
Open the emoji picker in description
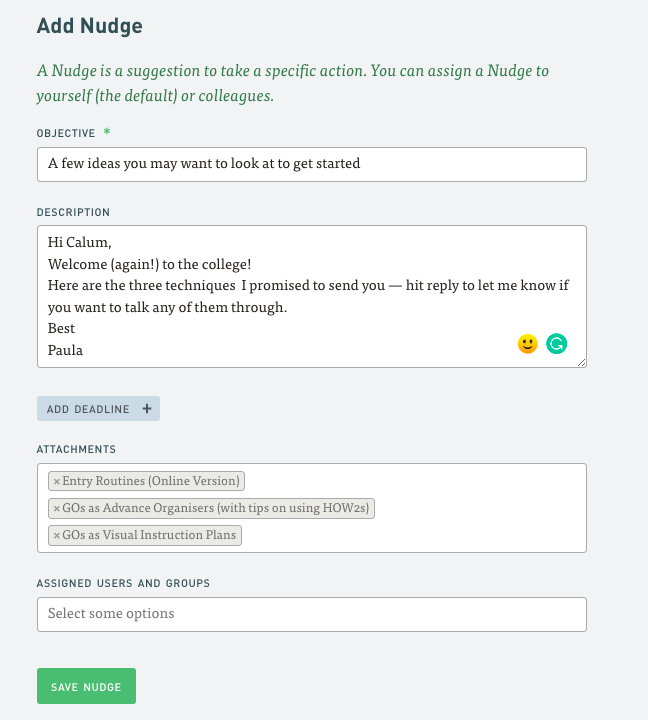(x=528, y=344)
